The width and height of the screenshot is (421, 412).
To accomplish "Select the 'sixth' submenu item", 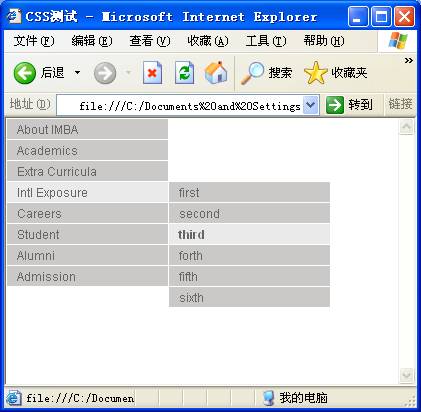I will pos(249,297).
